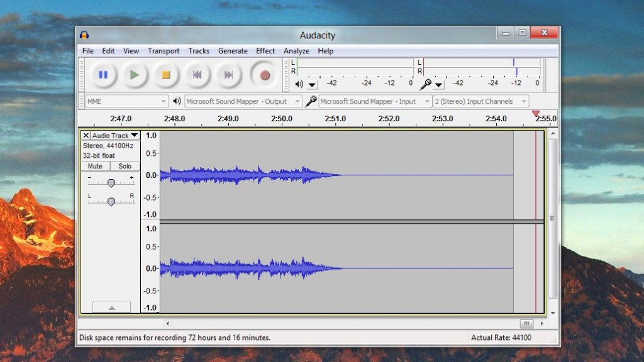Expand the 2 (Stereo) Input Channels dropdown
Image resolution: width=644 pixels, height=362 pixels.
click(x=480, y=101)
